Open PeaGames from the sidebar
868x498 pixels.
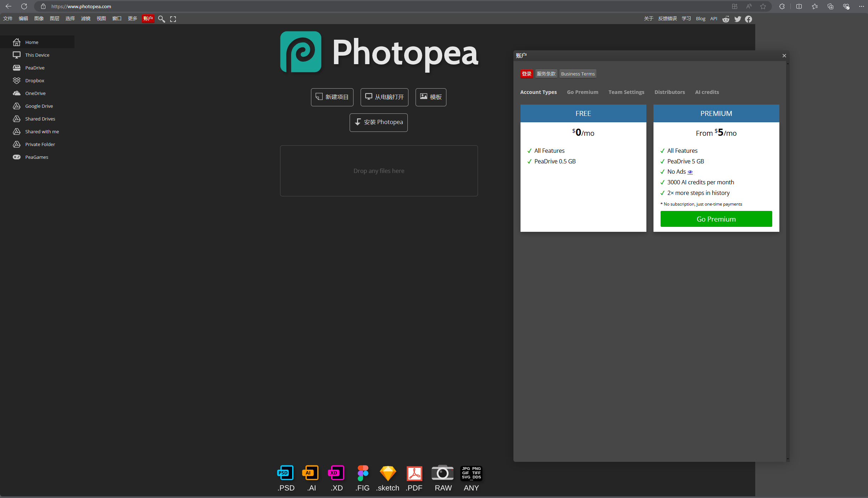[x=36, y=157]
